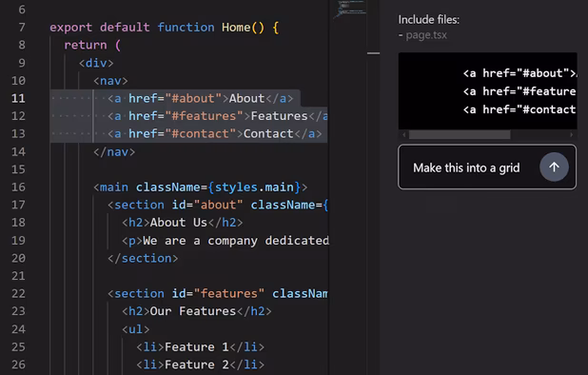Click the snippet scrollbar left arrow
The image size is (588, 375).
[x=403, y=134]
